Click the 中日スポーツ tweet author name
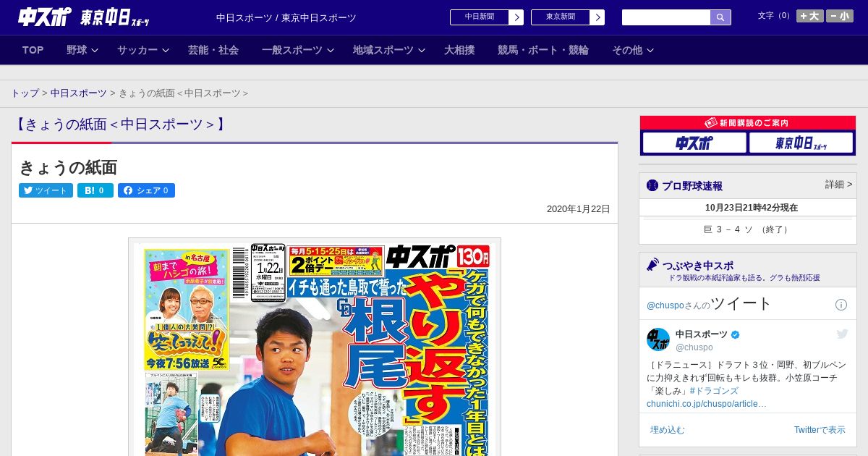 (x=702, y=334)
